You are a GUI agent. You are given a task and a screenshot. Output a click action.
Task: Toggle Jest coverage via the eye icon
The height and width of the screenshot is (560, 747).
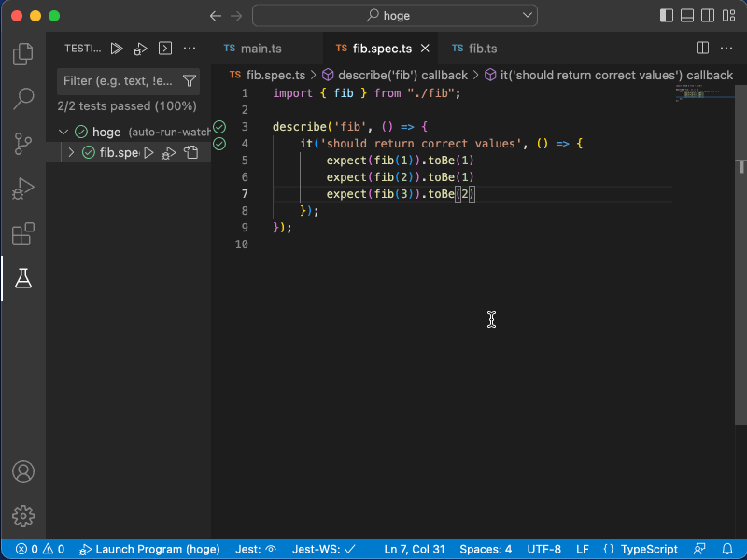[x=272, y=549]
